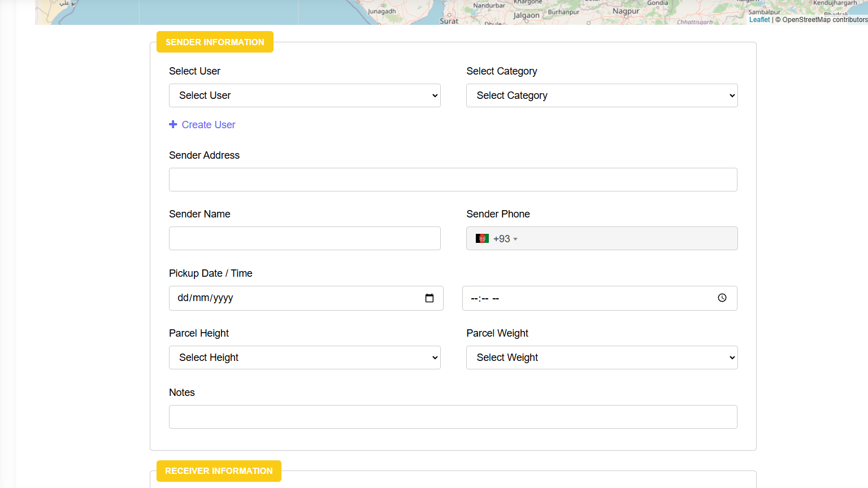
Task: Open the Select User dropdown
Action: click(305, 95)
